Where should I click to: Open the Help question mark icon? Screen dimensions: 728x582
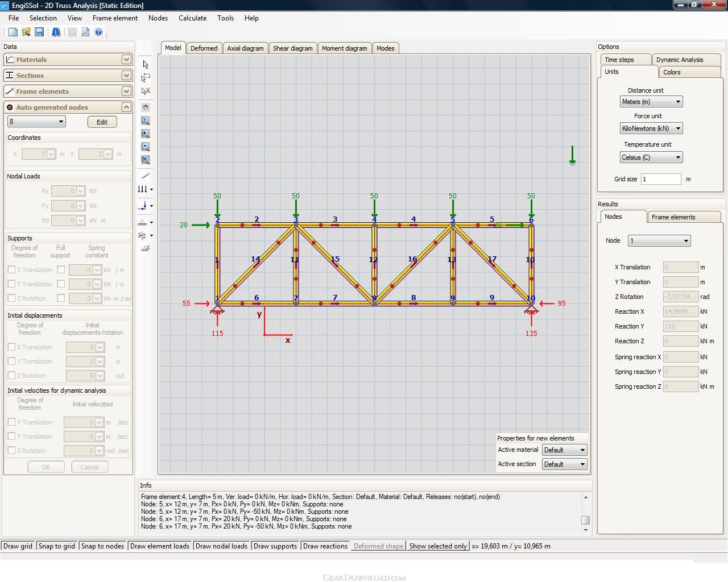click(98, 32)
